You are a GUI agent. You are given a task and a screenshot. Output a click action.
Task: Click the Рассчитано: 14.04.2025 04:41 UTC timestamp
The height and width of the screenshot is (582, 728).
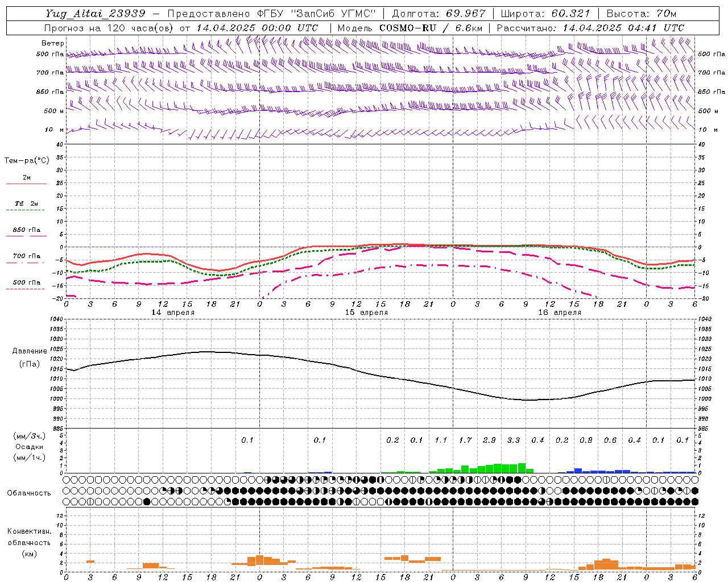(591, 28)
